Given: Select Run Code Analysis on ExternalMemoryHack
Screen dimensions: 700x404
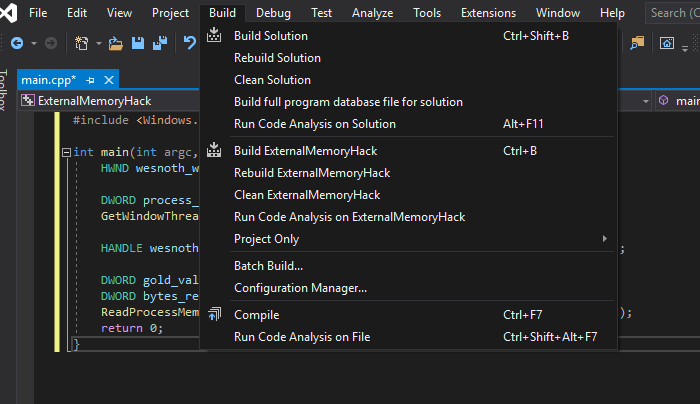Looking at the screenshot, I should pos(408,217).
